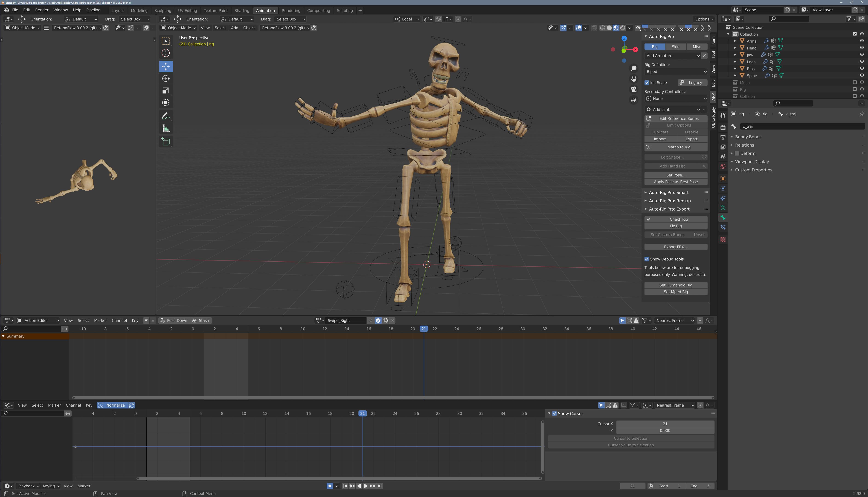Select the Scale tool
The height and width of the screenshot is (497, 868).
(x=165, y=90)
